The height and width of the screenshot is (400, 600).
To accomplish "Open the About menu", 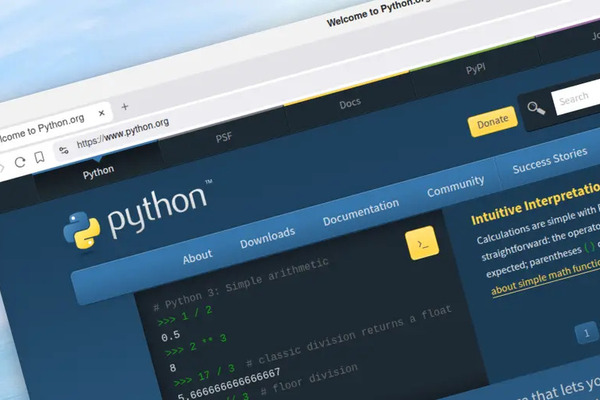I will [x=197, y=257].
